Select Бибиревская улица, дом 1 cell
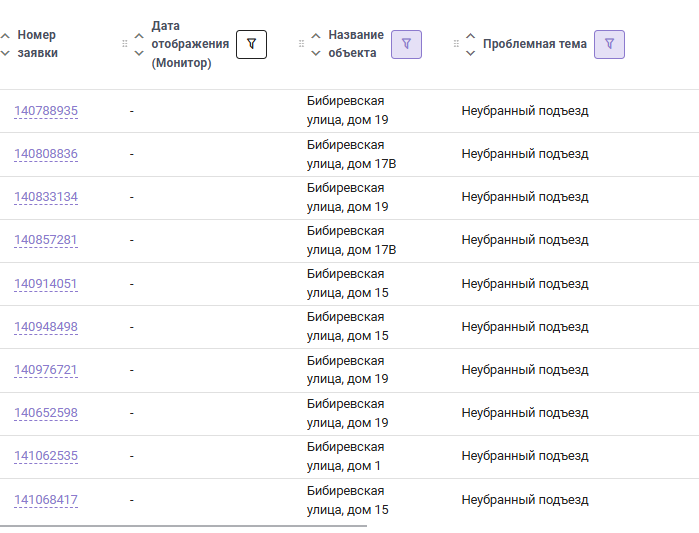 point(345,456)
